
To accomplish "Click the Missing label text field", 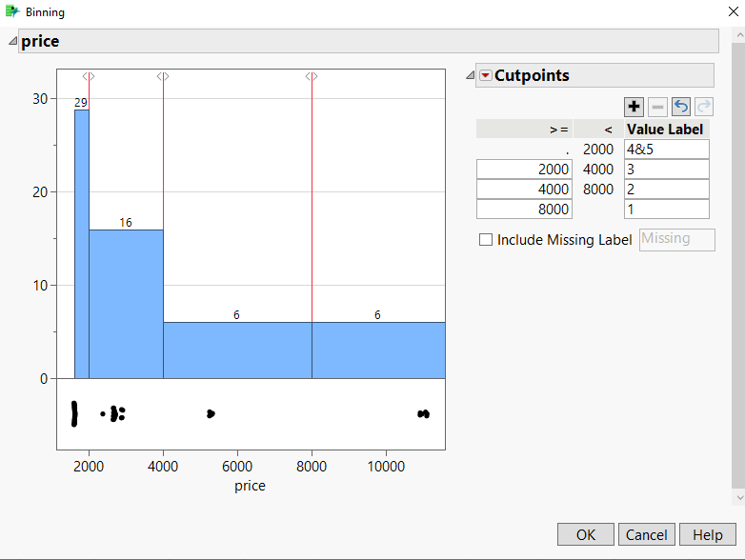I will point(677,239).
